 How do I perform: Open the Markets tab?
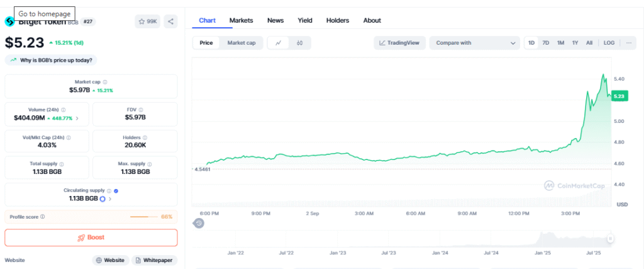pyautogui.click(x=241, y=20)
